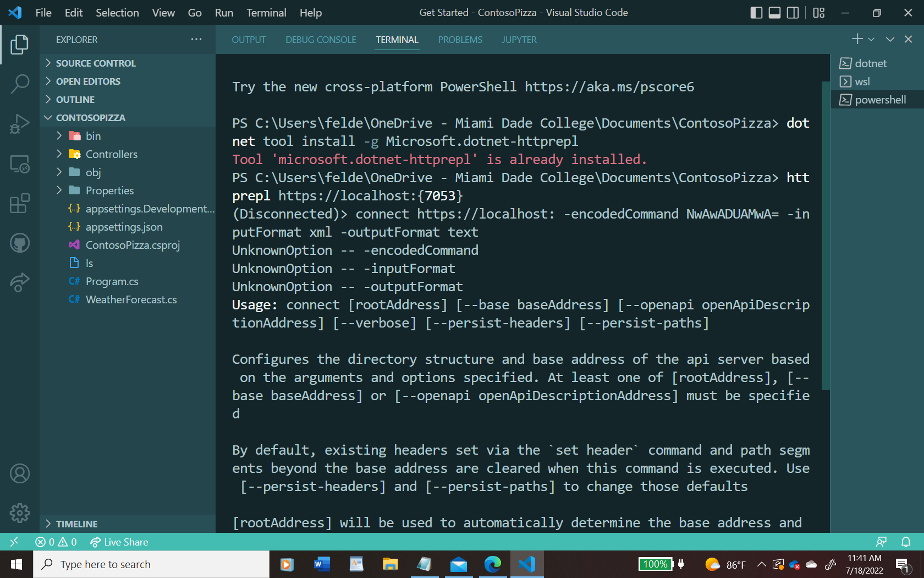This screenshot has height=578, width=924.
Task: Click the new terminal plus button
Action: (x=857, y=39)
